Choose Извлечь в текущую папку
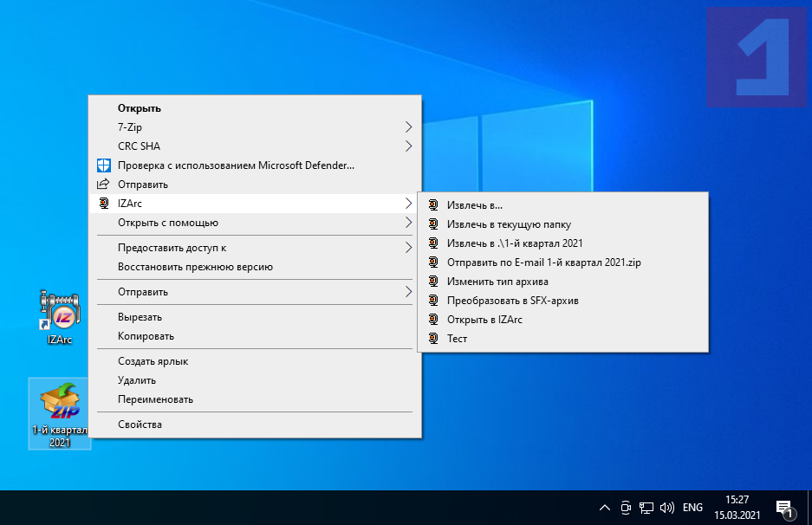Screen dimensions: 812x525 pos(509,224)
